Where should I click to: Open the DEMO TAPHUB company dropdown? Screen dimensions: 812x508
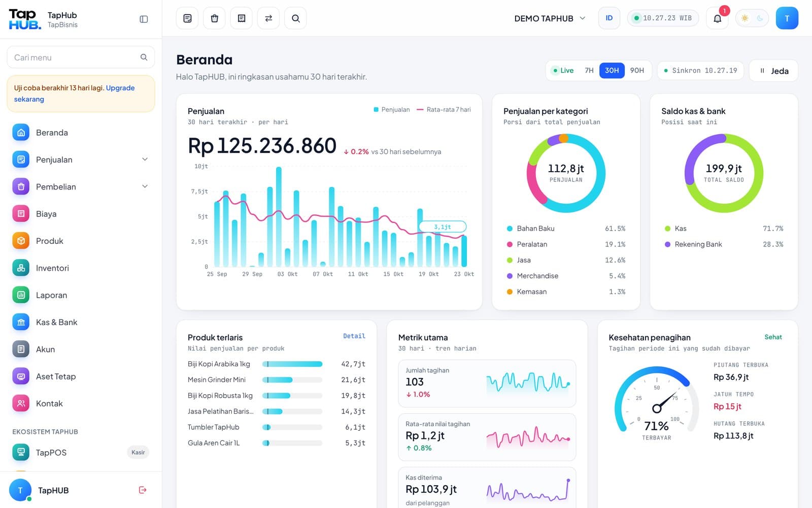pos(550,18)
